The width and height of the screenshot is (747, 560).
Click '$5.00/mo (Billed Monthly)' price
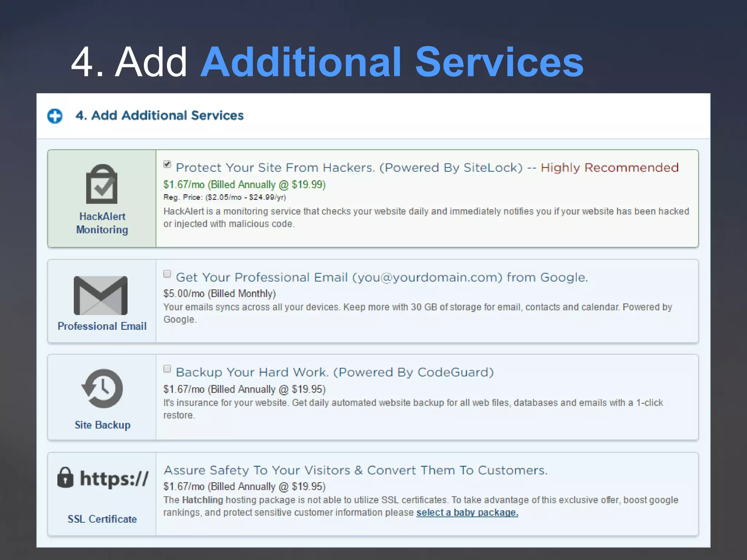(220, 293)
